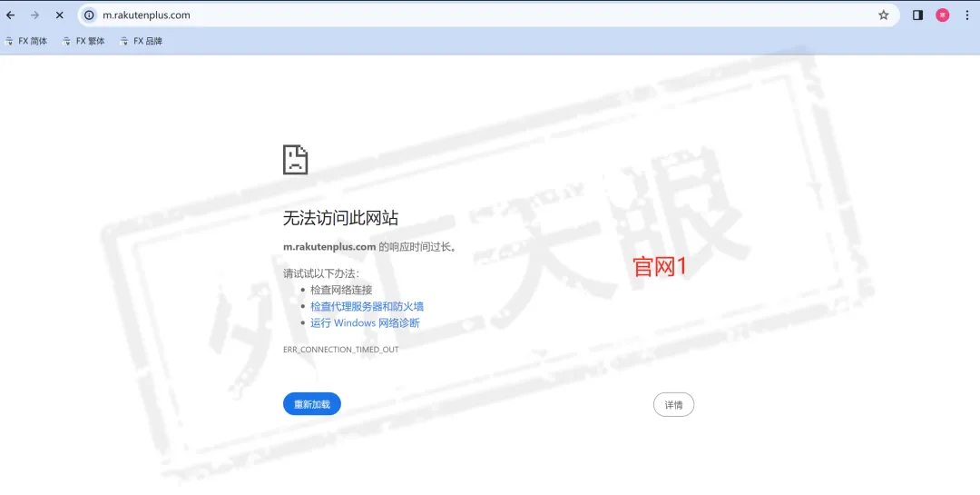
Task: Bookmark this page with the star icon
Action: click(883, 15)
